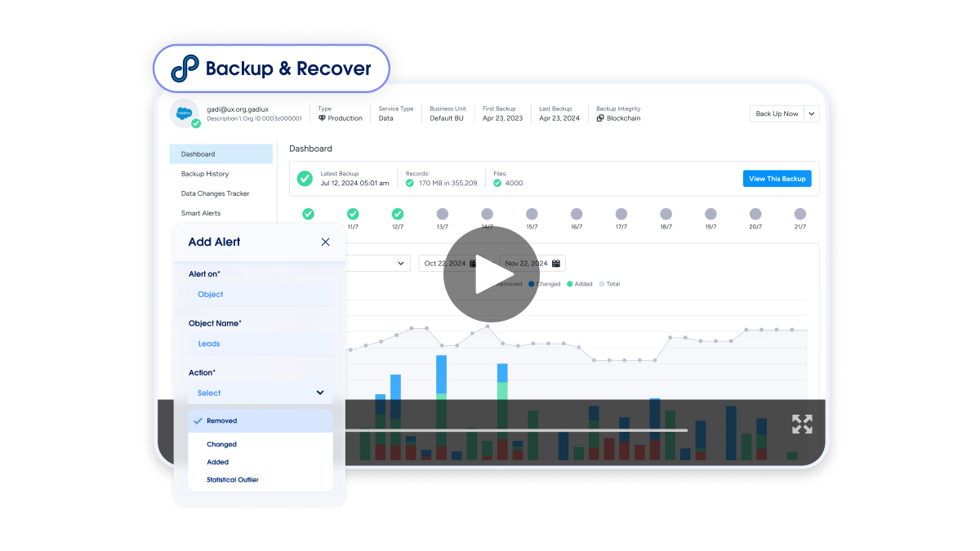Image resolution: width=980 pixels, height=551 pixels.
Task: Click the Salesforce org avatar icon
Action: click(184, 113)
